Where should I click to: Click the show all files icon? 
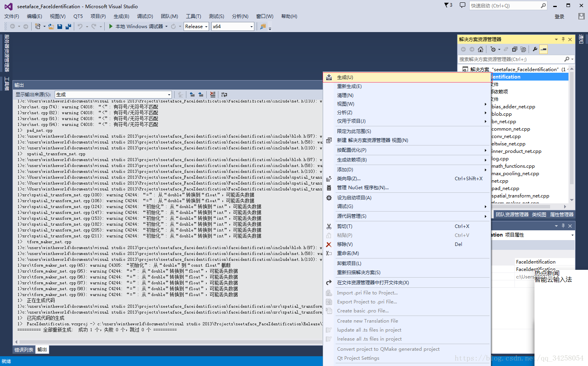(x=523, y=49)
